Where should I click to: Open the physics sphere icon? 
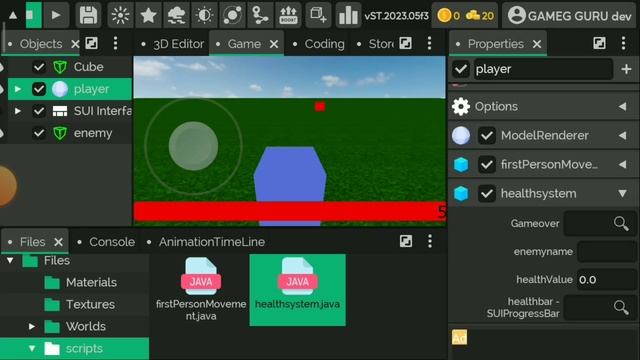[232, 15]
